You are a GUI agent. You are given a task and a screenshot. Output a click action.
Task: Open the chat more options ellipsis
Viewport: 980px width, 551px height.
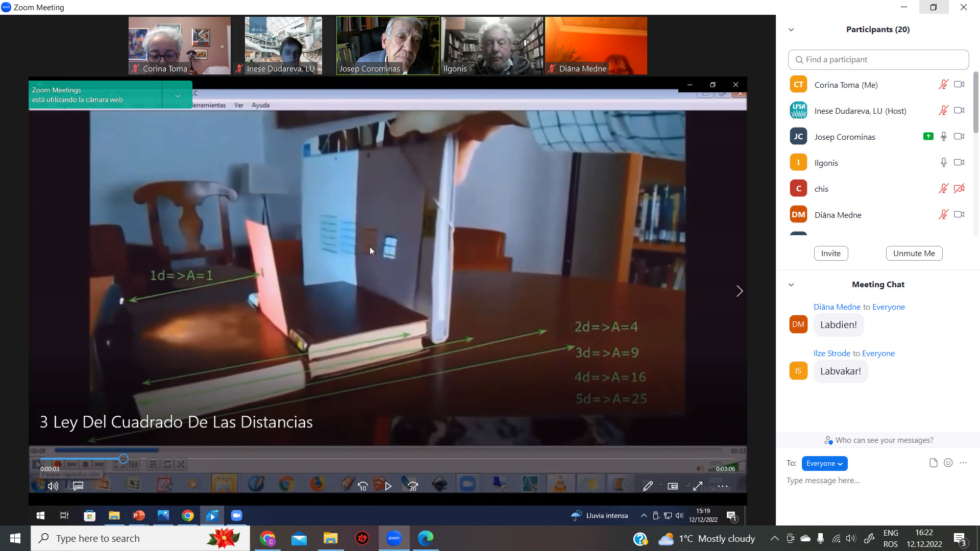pos(963,463)
